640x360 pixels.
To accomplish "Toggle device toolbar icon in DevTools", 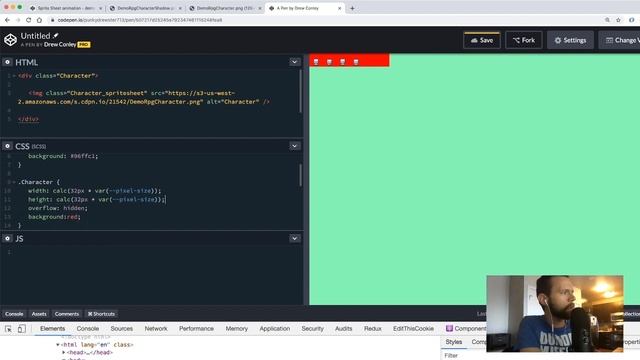I will point(22,329).
